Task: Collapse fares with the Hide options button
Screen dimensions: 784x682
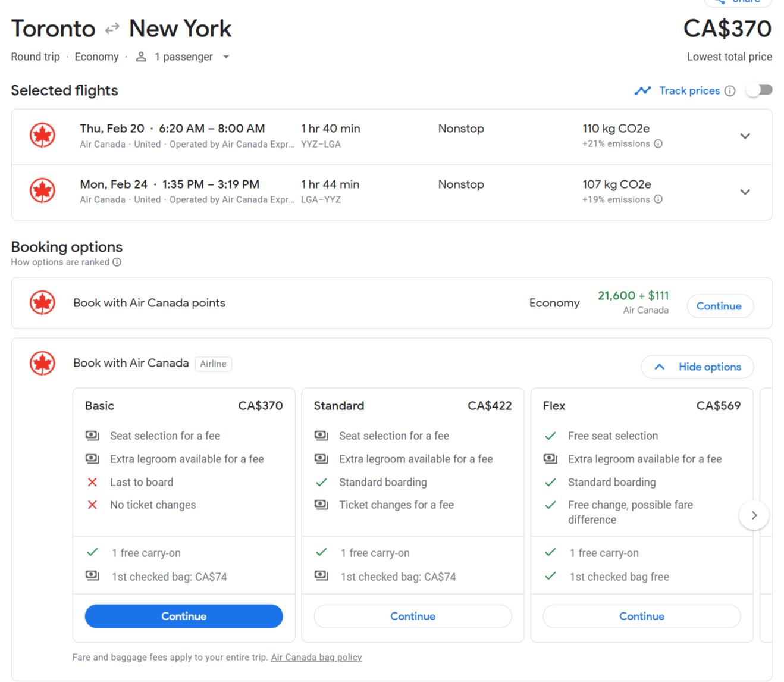Action: [697, 367]
